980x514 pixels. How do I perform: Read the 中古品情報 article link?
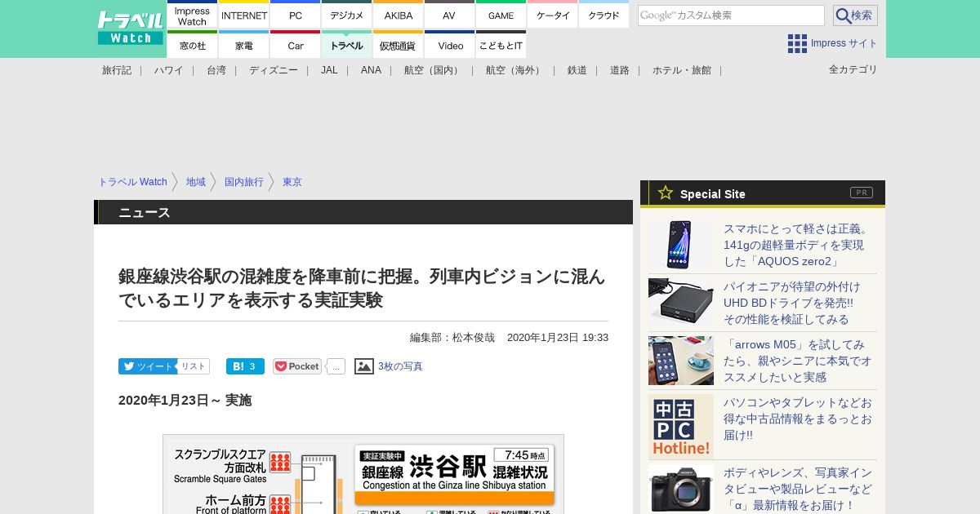(x=797, y=419)
